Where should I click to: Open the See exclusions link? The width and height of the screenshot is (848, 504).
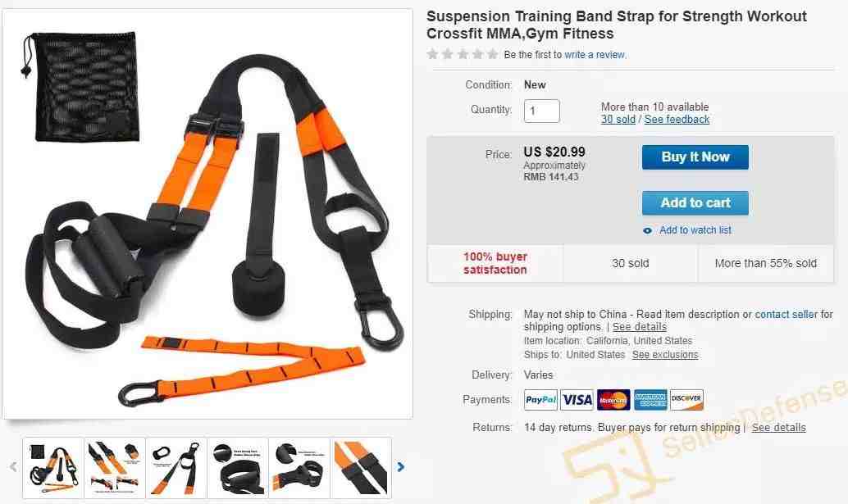[x=665, y=355]
